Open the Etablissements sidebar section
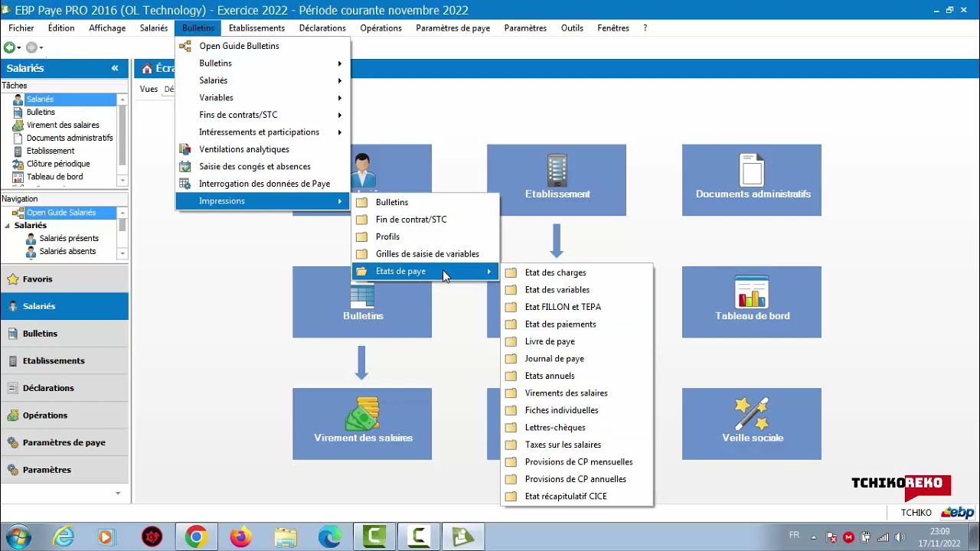 [x=65, y=360]
